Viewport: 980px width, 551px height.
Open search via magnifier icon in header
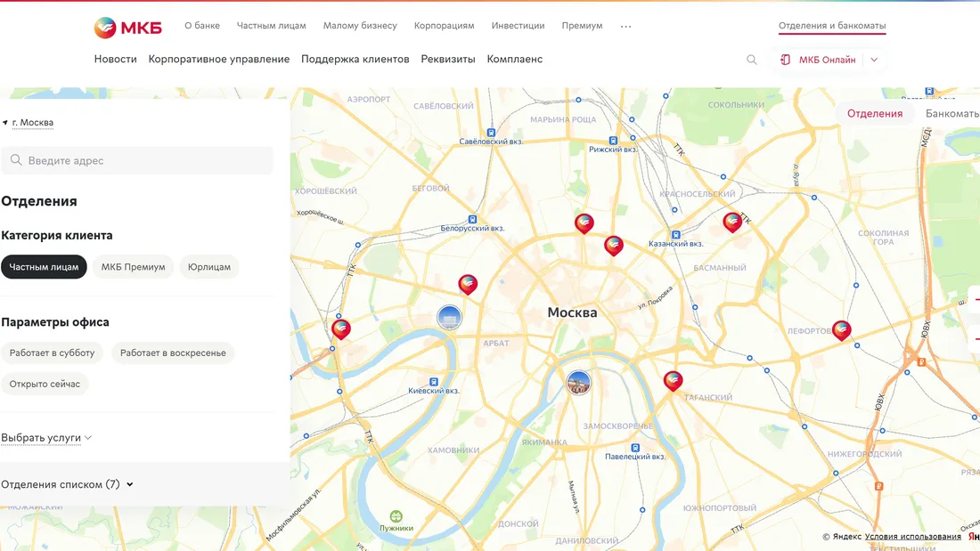click(751, 60)
